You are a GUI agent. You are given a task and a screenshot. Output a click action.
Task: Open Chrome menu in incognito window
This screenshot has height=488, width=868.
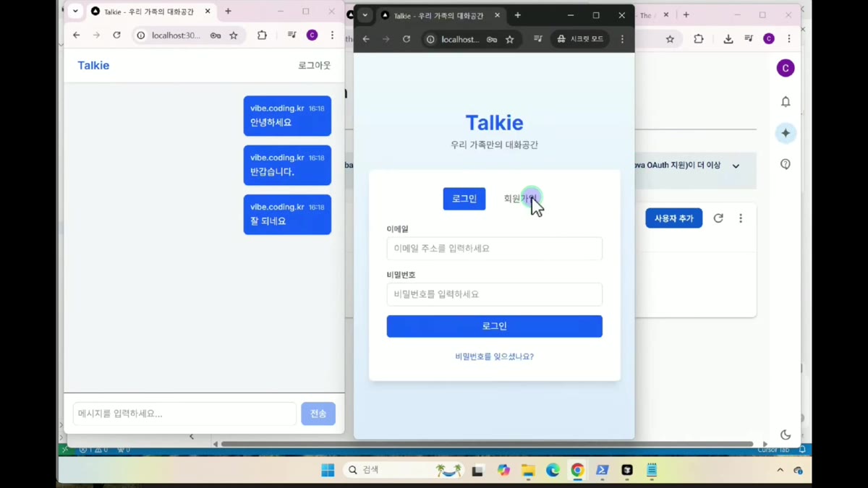(622, 39)
